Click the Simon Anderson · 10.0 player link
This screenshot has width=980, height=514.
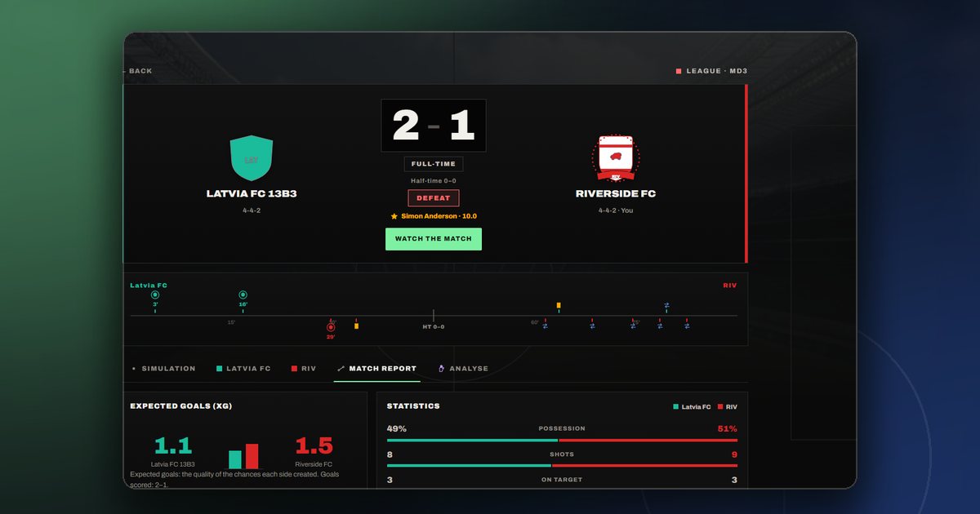coord(439,216)
